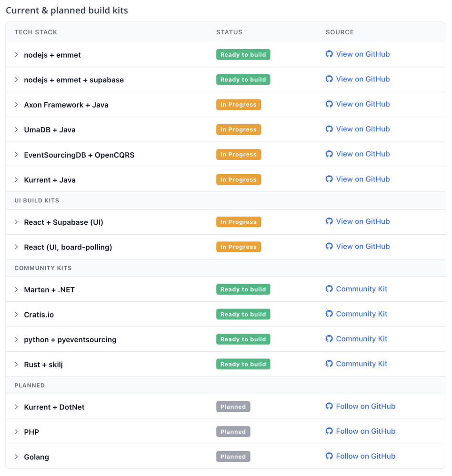Screen dimensions: 452x476
Task: Expand the Kurrent + Java row chevron
Action: (16, 180)
